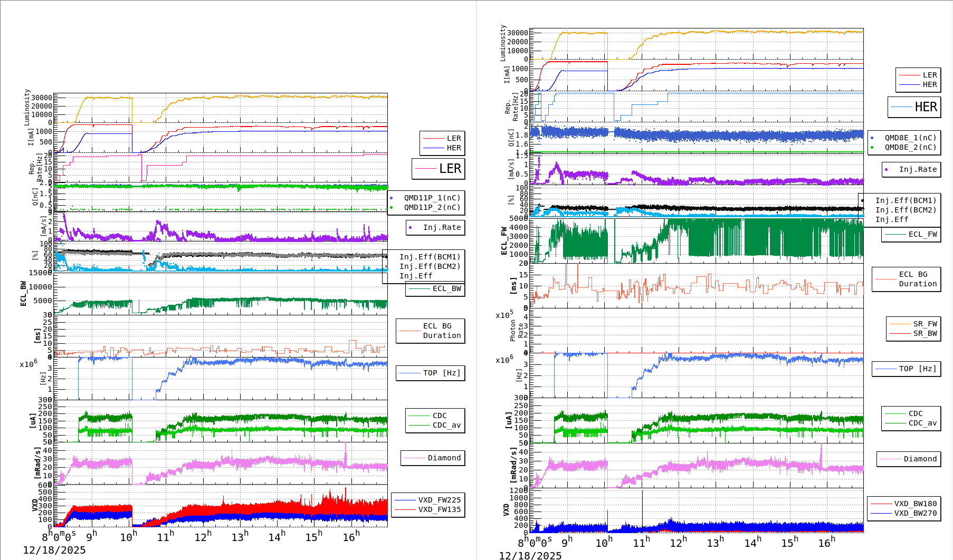This screenshot has height=560, width=953.
Task: Click Inj.Eff(BCM1) legend entry in right panel
Action: pyautogui.click(x=905, y=200)
